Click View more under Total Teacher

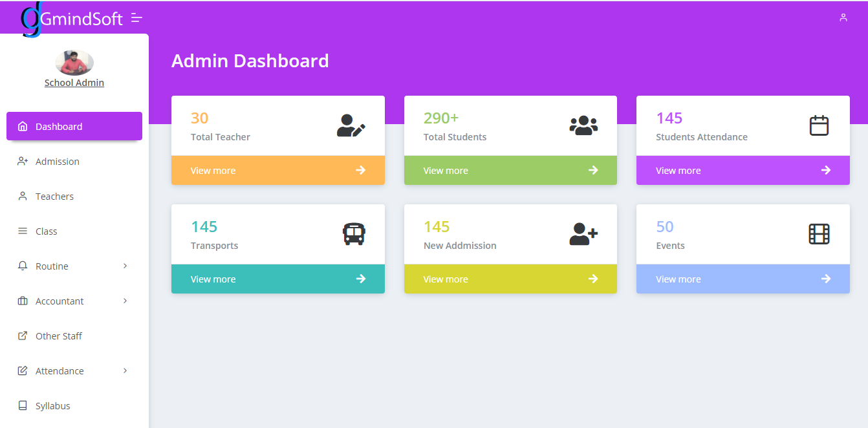coord(213,171)
